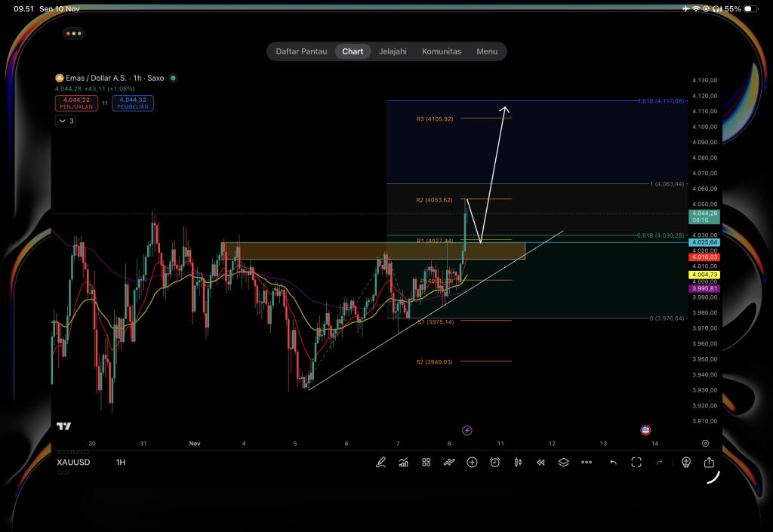Image resolution: width=773 pixels, height=532 pixels.
Task: Open the 1H timeframe selector
Action: [121, 462]
